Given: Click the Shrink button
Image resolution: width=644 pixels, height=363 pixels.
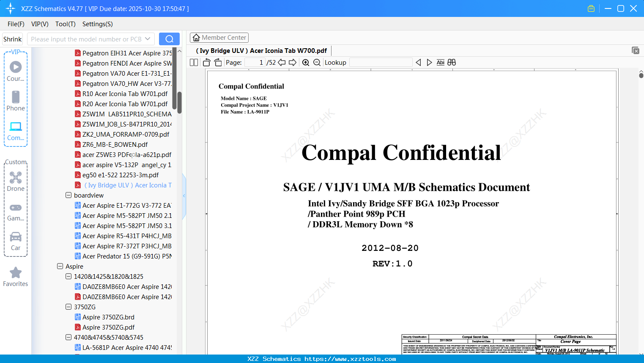Looking at the screenshot, I should pyautogui.click(x=13, y=39).
